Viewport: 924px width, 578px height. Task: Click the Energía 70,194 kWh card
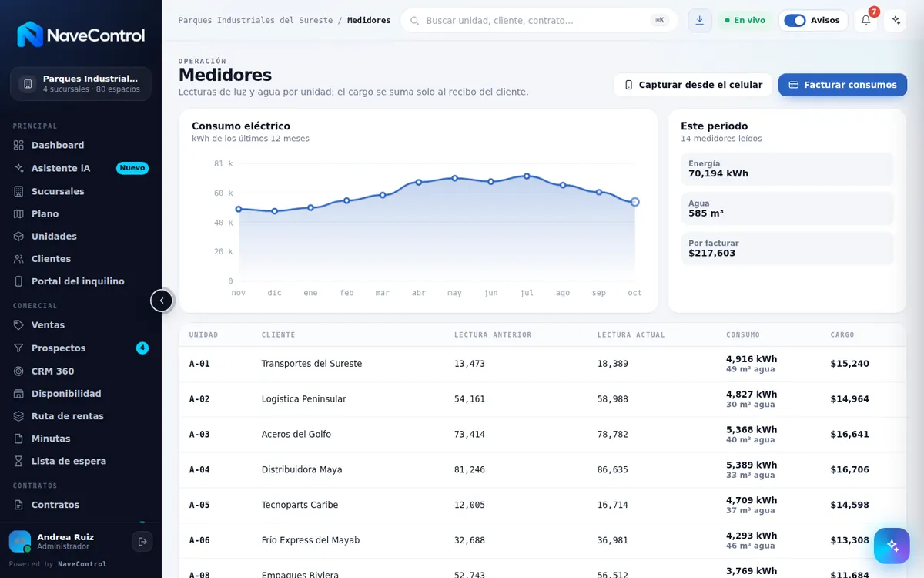click(x=787, y=169)
